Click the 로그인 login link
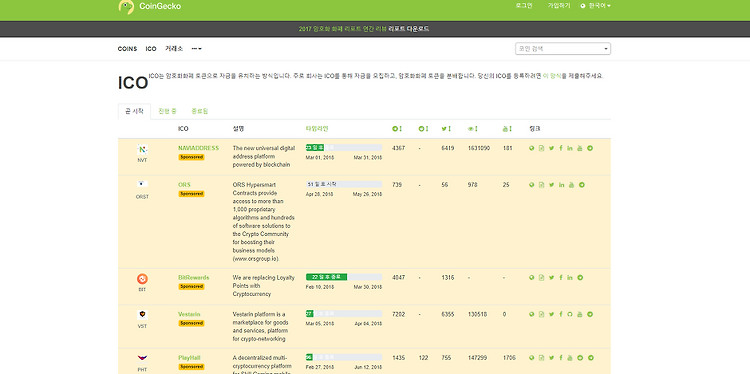750x374 pixels. (x=524, y=6)
